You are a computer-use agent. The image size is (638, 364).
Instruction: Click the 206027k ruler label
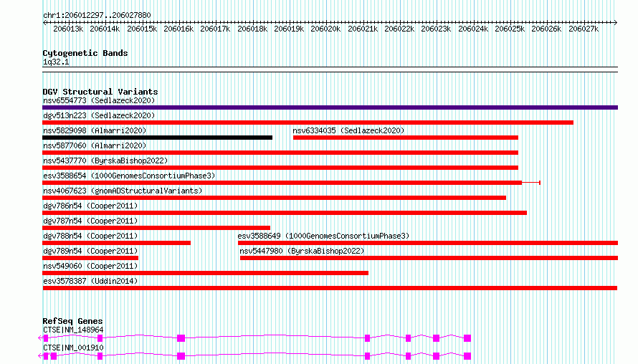[584, 29]
